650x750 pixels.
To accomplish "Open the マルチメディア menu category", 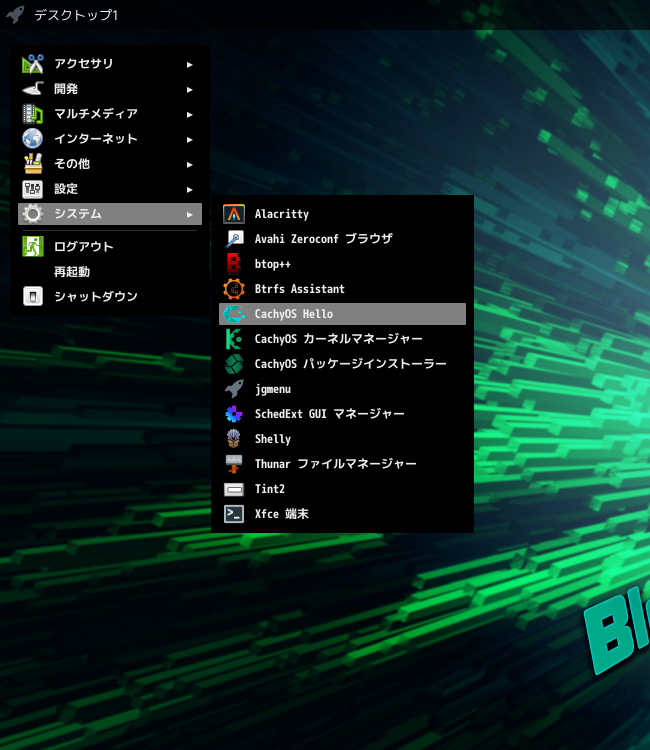I will coord(110,114).
